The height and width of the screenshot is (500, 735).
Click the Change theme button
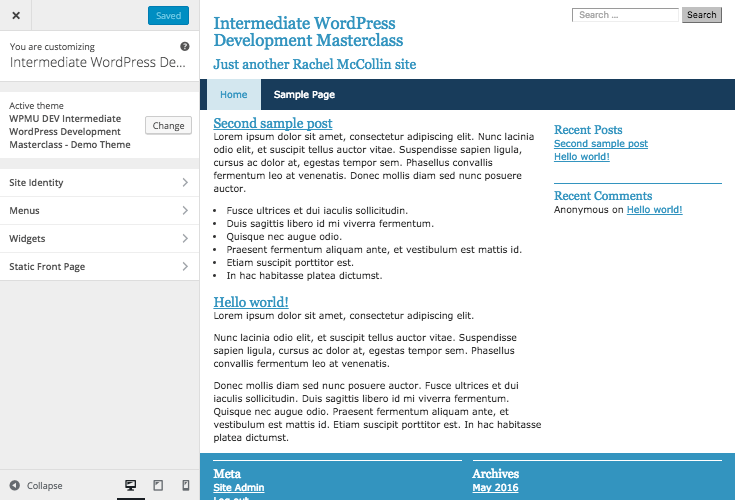[x=168, y=126]
